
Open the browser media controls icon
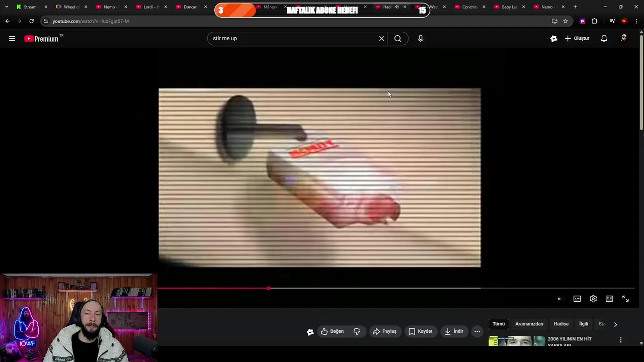[x=612, y=21]
